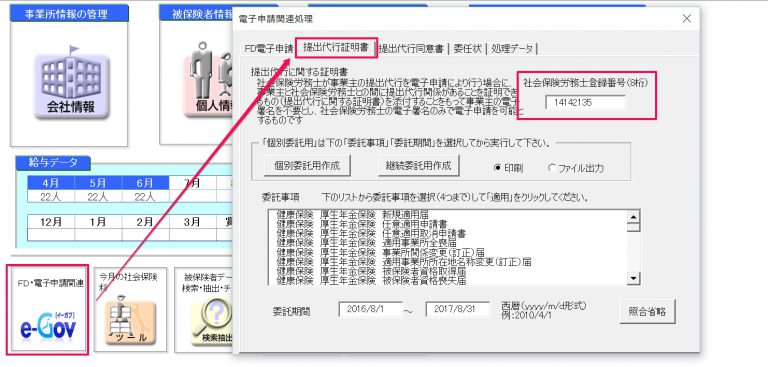This screenshot has height=367, width=768.
Task: Select 被保険者資格取得届 in the list
Action: 371,271
